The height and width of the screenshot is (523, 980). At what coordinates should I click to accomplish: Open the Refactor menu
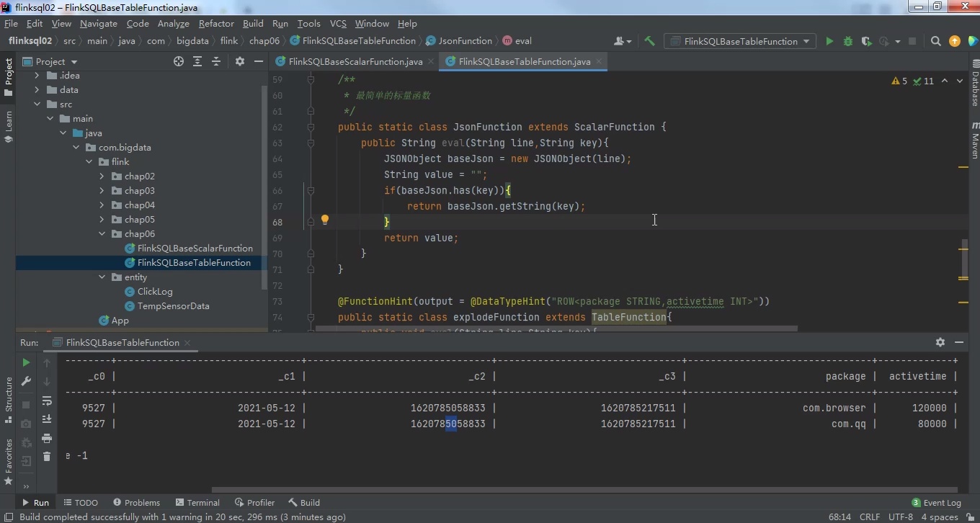(216, 23)
